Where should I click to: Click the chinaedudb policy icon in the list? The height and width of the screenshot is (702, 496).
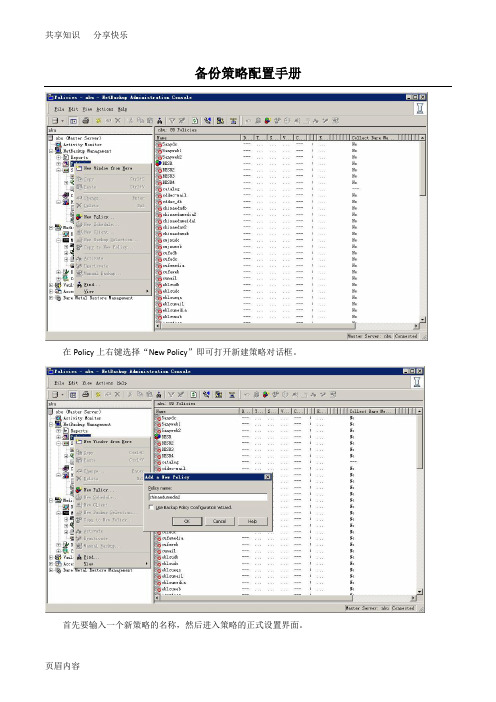(159, 208)
